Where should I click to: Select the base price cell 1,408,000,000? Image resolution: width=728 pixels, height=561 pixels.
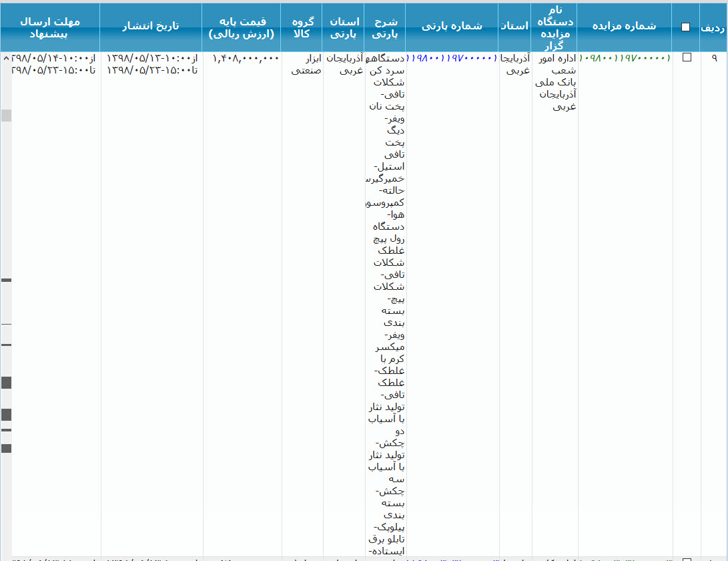click(246, 59)
